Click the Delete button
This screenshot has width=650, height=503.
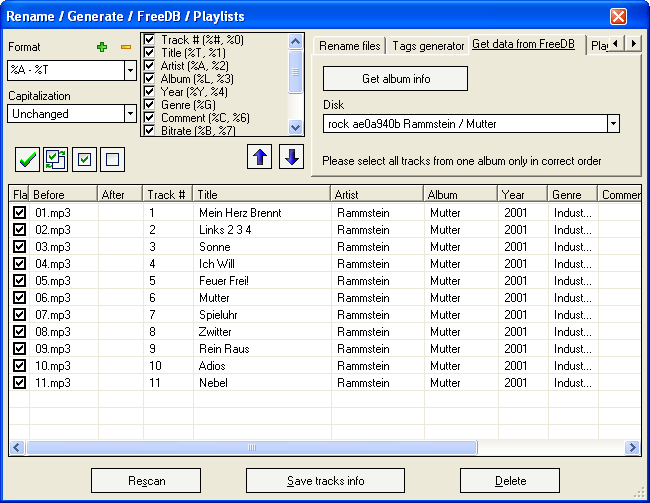(510, 481)
